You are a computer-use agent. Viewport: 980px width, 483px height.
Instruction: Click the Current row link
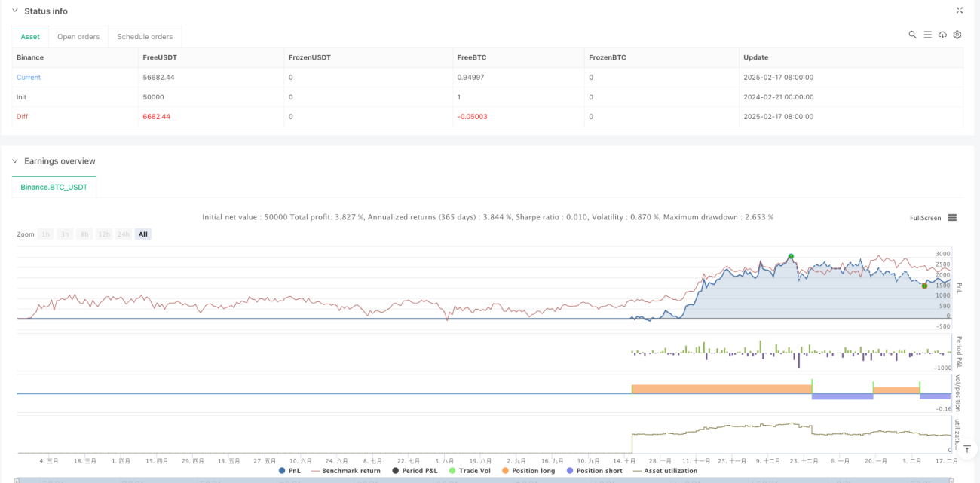(x=29, y=78)
